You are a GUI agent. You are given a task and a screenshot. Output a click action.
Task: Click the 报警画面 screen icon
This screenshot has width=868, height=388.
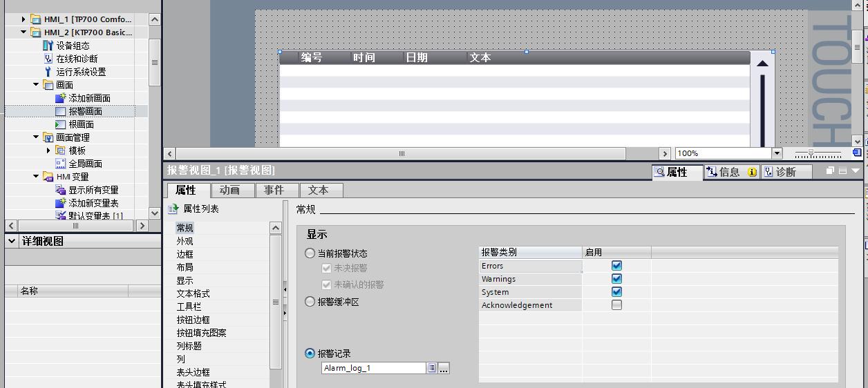click(60, 111)
